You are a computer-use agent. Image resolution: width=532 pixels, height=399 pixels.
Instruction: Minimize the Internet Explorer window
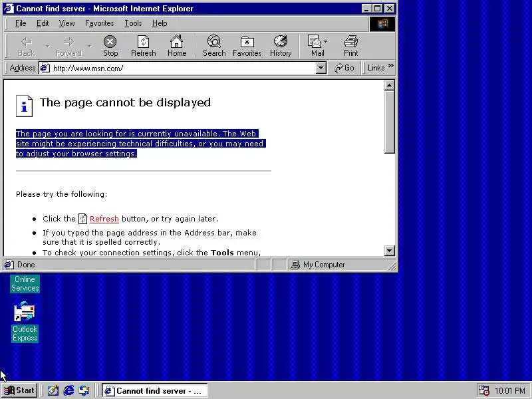click(366, 9)
